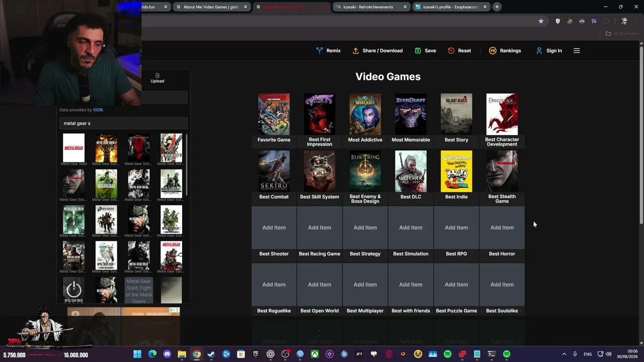Pick the Metal Gear Survive cover
This screenshot has height=362, width=644.
pyautogui.click(x=73, y=255)
